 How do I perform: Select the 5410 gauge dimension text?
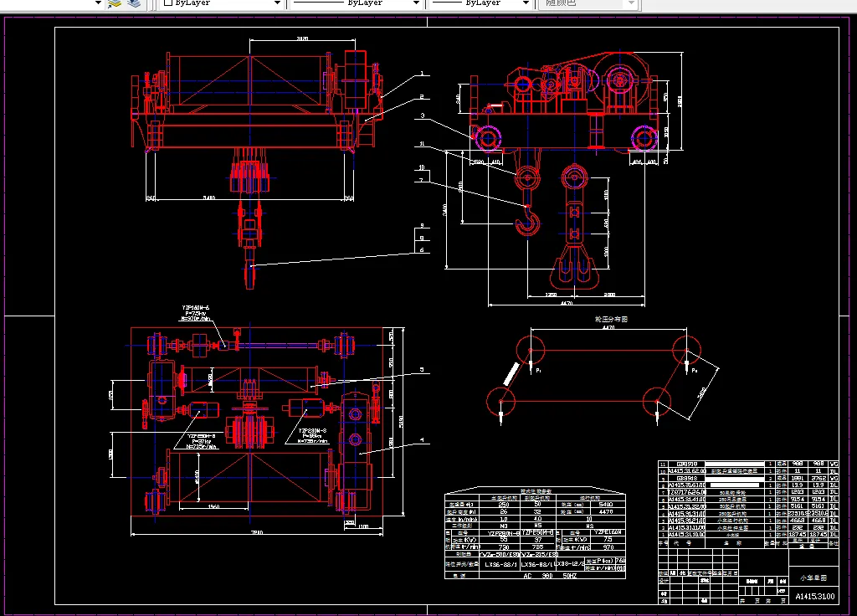point(208,198)
